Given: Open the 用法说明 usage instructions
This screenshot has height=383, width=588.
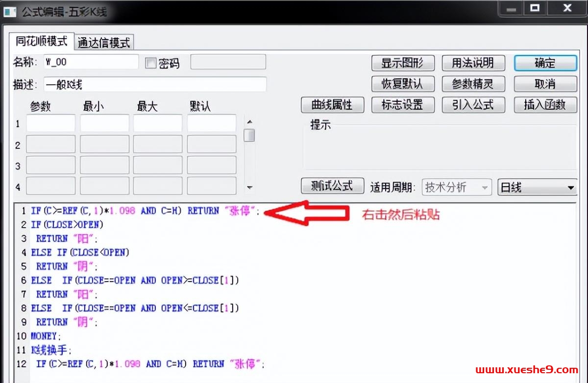Looking at the screenshot, I should pos(473,63).
